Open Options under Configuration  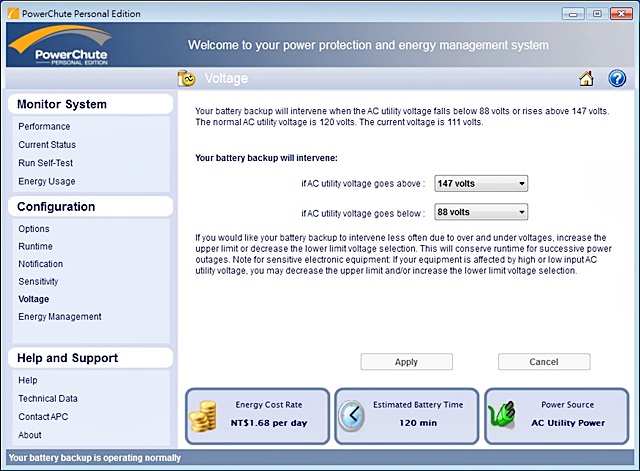tap(34, 229)
